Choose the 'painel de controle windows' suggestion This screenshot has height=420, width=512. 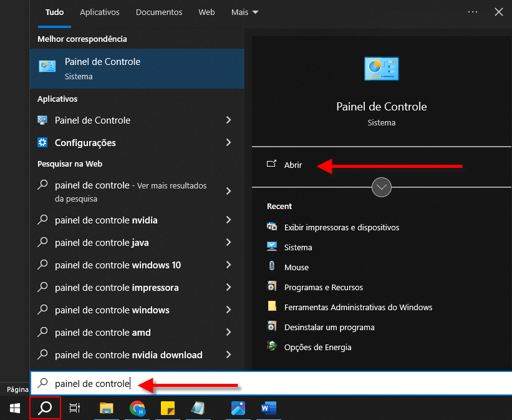pyautogui.click(x=137, y=310)
